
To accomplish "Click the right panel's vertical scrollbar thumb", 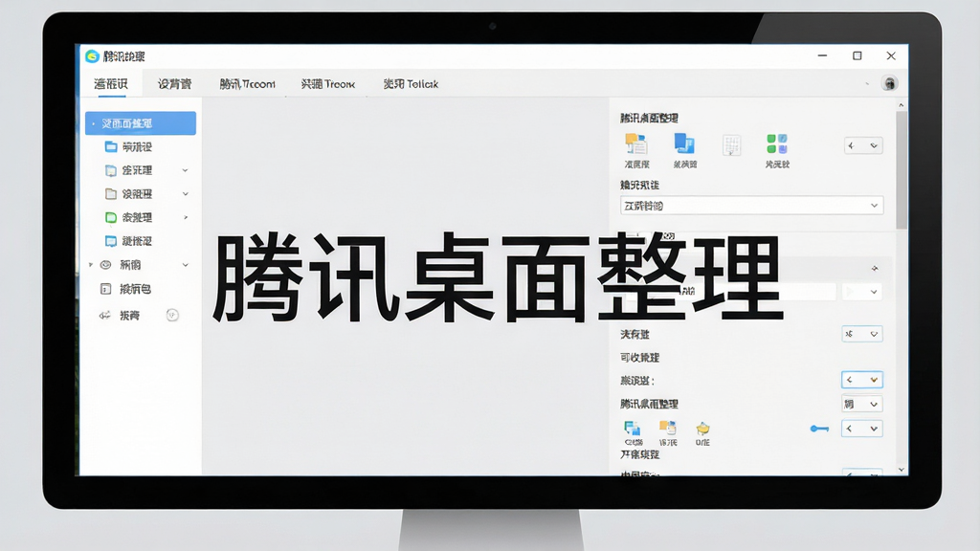I will (901, 170).
